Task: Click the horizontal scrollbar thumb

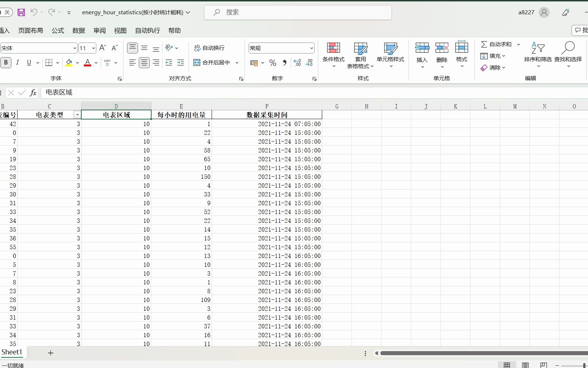Action: [484, 353]
